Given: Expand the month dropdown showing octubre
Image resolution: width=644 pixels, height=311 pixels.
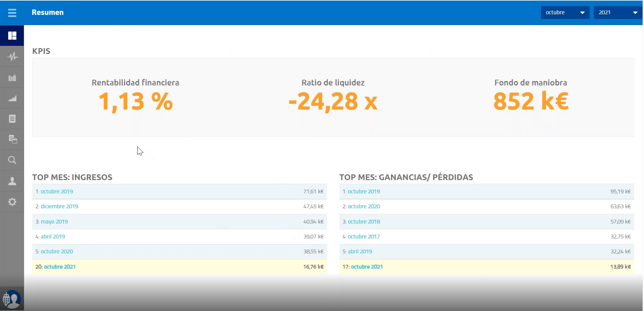Looking at the screenshot, I should [565, 13].
